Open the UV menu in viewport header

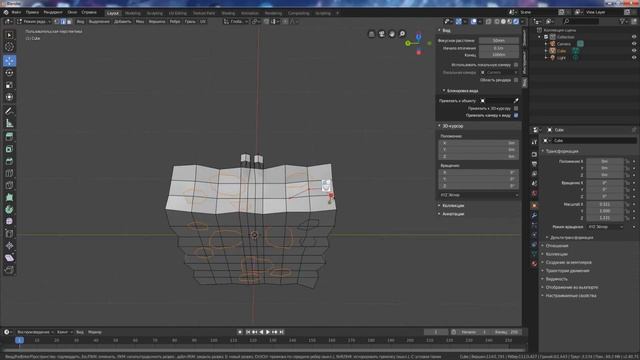pos(203,22)
